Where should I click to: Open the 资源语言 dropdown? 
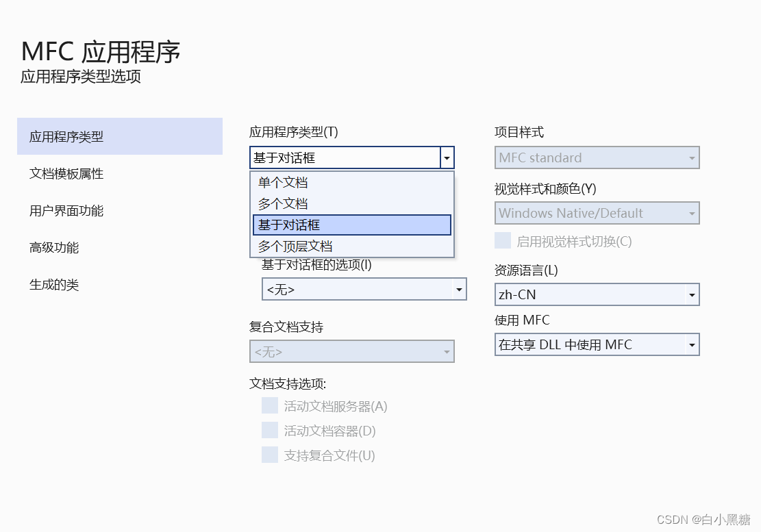pos(690,294)
